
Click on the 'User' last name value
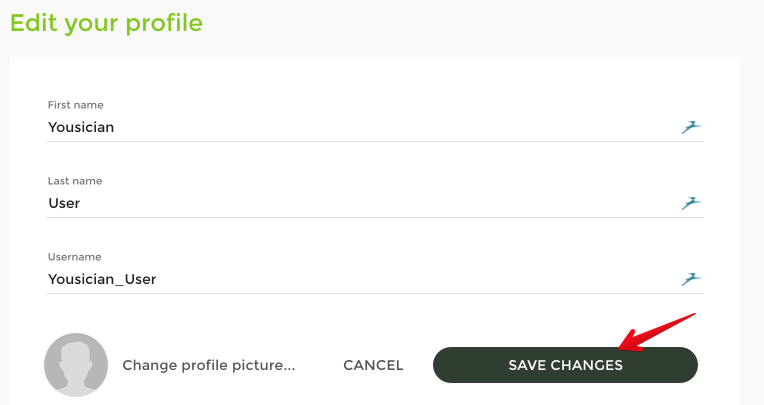(64, 203)
